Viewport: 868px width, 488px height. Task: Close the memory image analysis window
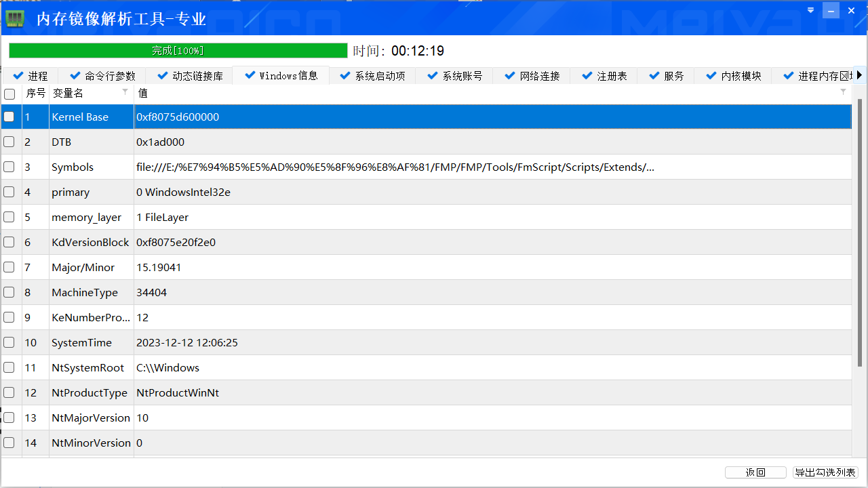(x=851, y=10)
